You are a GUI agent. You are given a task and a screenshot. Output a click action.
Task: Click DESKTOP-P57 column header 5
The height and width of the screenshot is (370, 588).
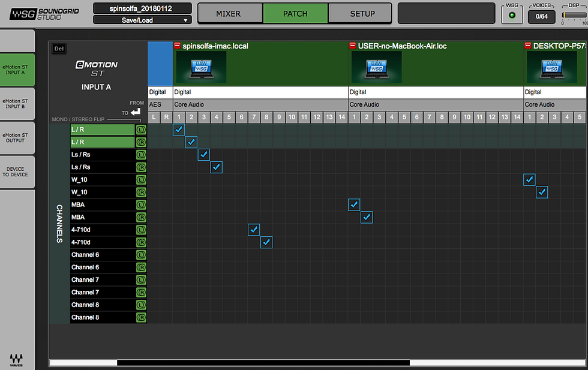(580, 117)
